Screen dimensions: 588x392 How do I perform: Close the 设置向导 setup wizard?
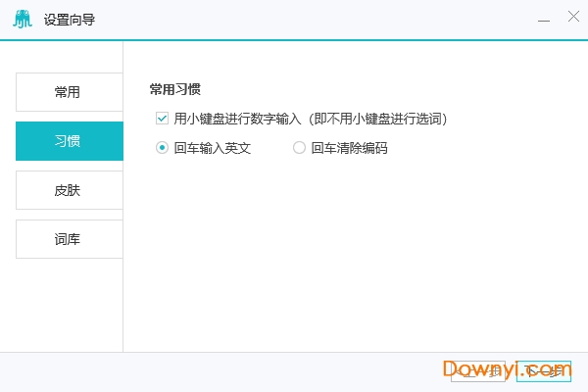[x=571, y=19]
